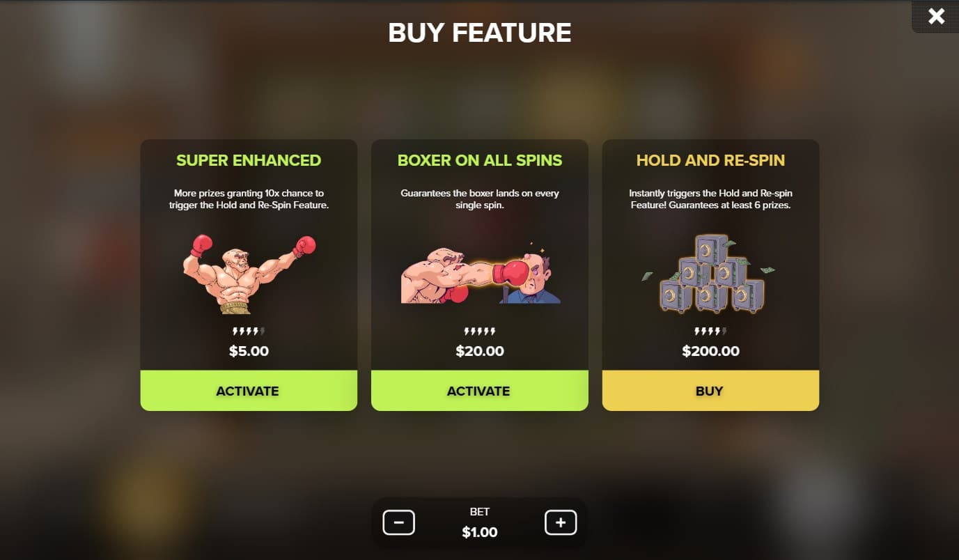Close the Buy Feature dialog
The width and height of the screenshot is (959, 560).
pos(936,16)
